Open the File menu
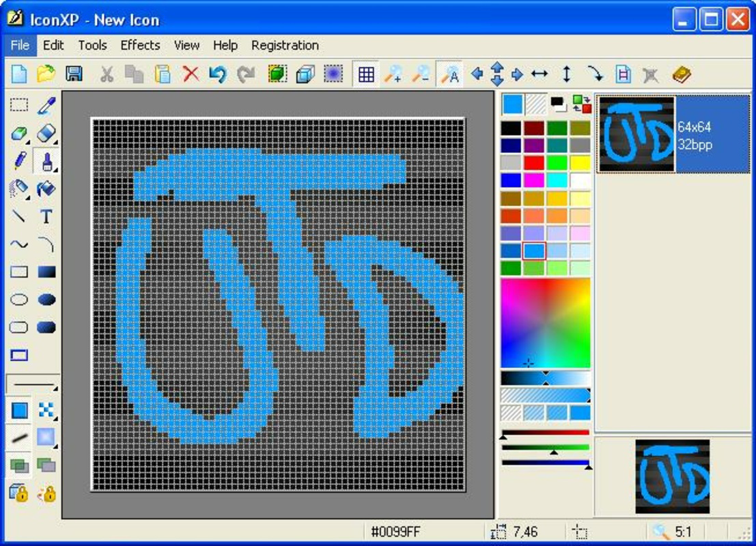This screenshot has width=756, height=546. (20, 45)
